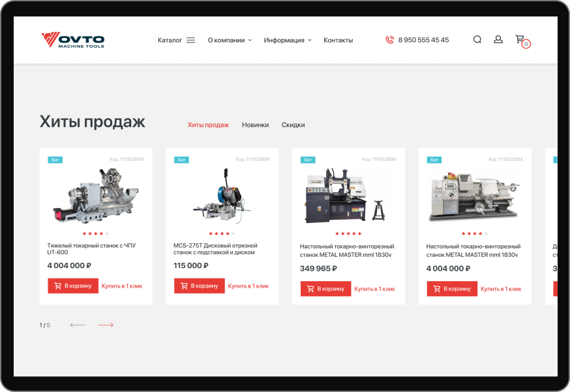Image resolution: width=570 pixels, height=392 pixels.
Task: Click Хиты продаж section heading
Action: click(x=93, y=121)
